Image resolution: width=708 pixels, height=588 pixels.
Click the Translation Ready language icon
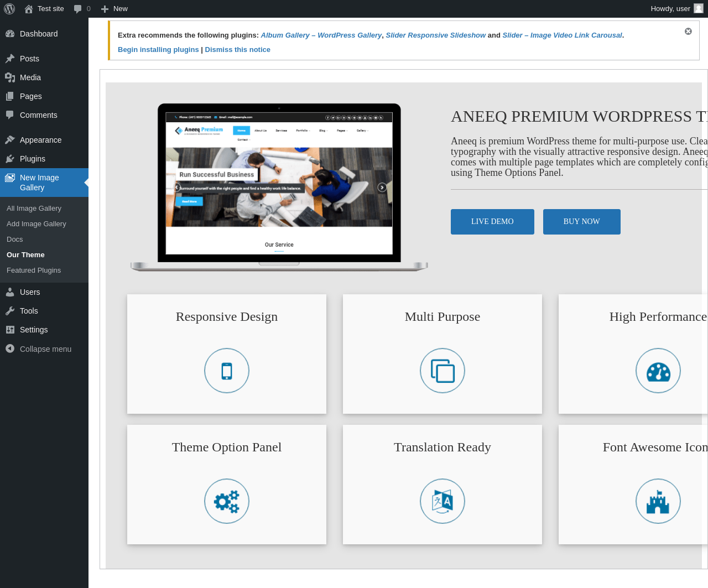coord(442,501)
